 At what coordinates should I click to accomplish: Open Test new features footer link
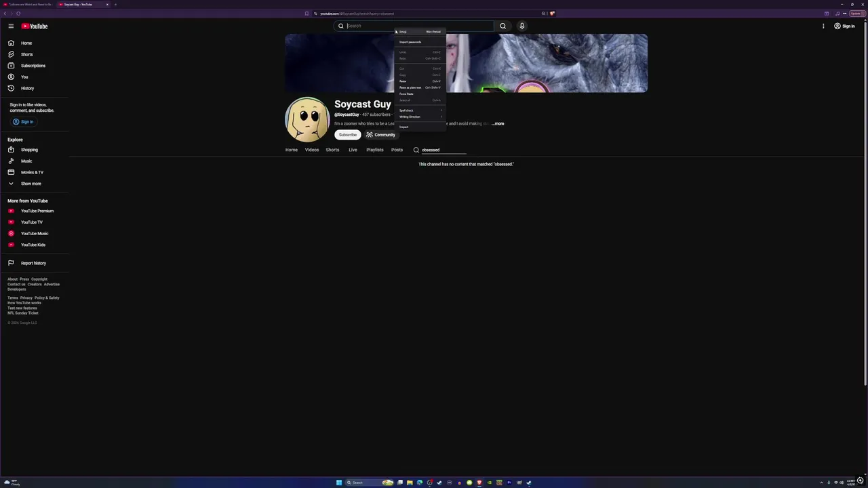[x=22, y=308]
